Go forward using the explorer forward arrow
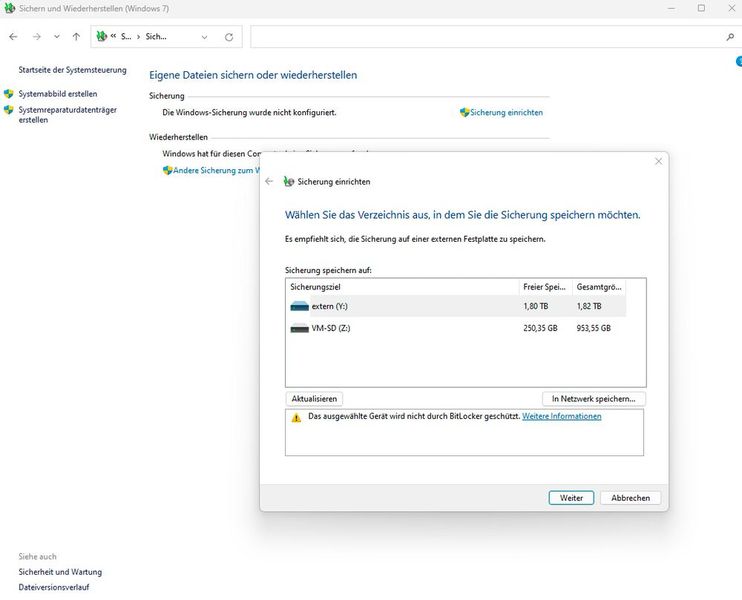 (36, 36)
